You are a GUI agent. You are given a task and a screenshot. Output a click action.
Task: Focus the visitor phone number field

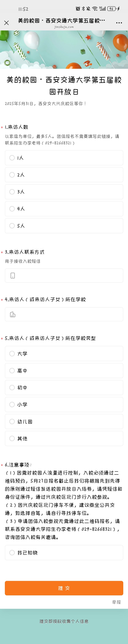(64, 275)
